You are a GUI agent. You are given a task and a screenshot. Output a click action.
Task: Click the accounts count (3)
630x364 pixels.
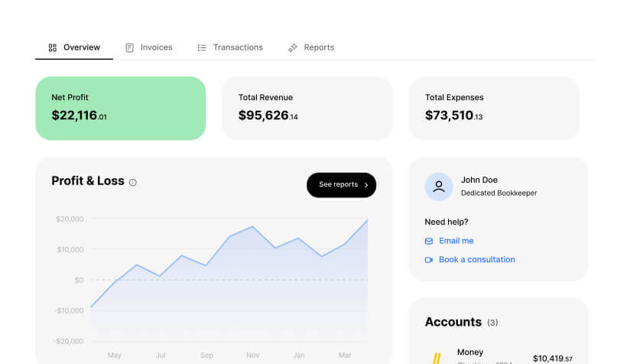click(492, 323)
